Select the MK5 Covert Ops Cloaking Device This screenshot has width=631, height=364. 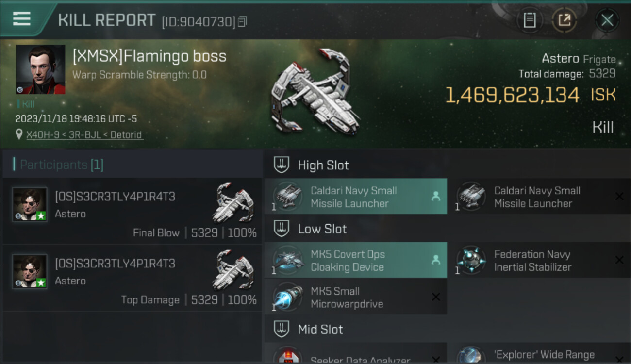click(x=355, y=261)
